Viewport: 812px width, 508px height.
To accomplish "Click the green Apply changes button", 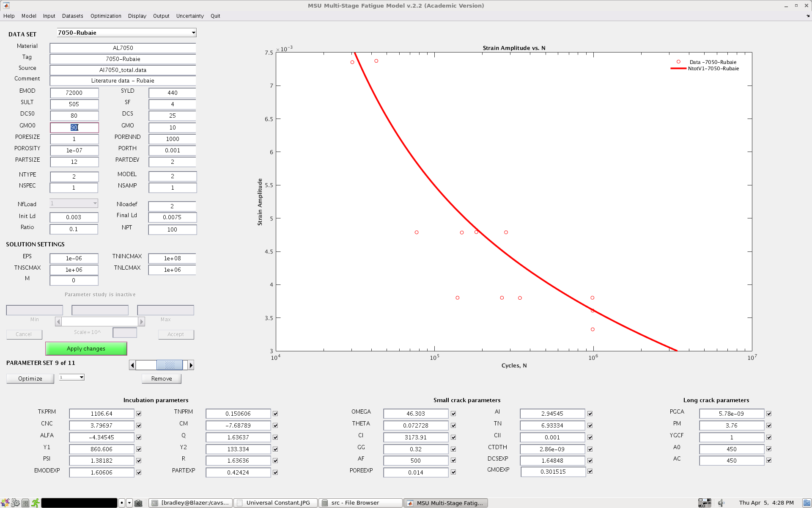I will 86,348.
